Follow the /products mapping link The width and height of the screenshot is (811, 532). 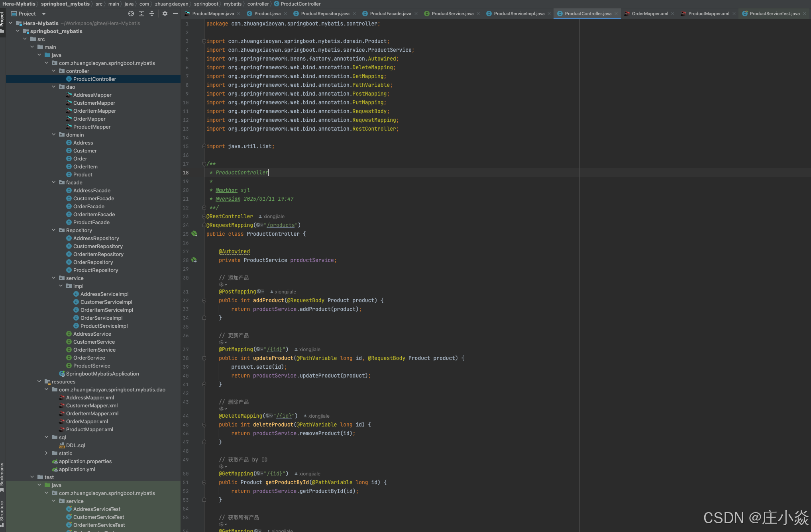(281, 225)
